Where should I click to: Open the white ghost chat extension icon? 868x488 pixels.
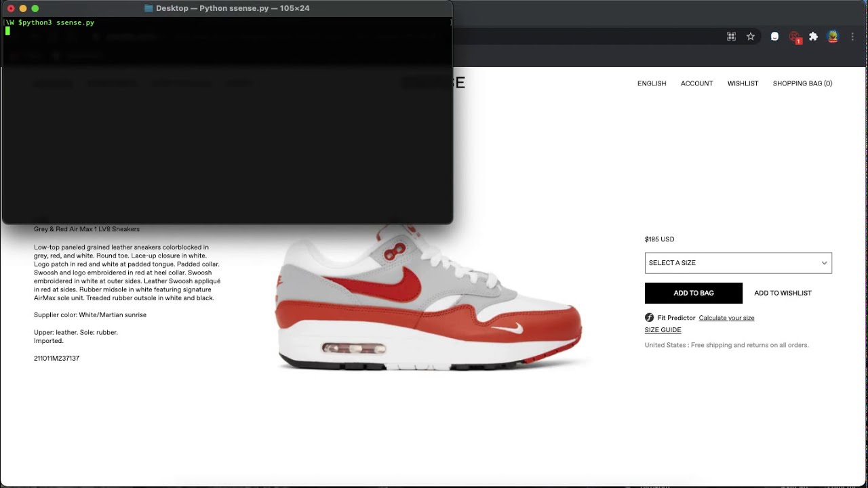(774, 37)
